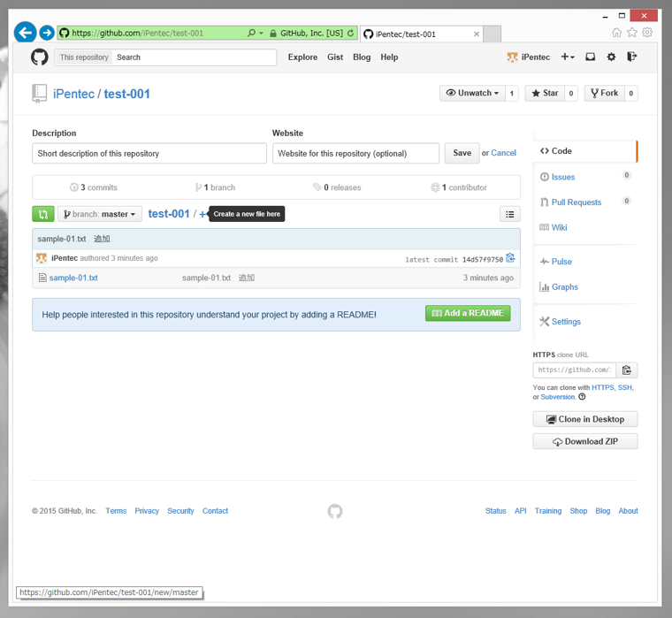Image resolution: width=672 pixels, height=618 pixels.
Task: Open notifications inbox icon
Action: [591, 57]
